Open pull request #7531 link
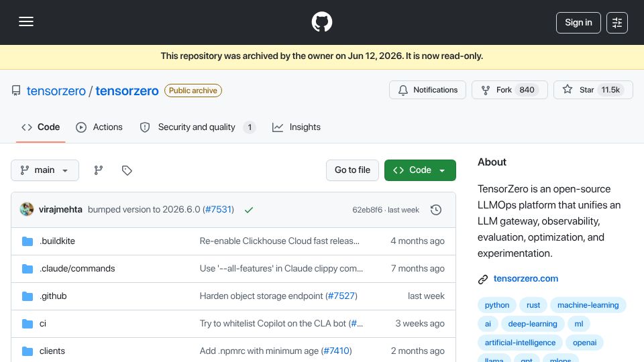The height and width of the screenshot is (362, 644). pos(219,209)
